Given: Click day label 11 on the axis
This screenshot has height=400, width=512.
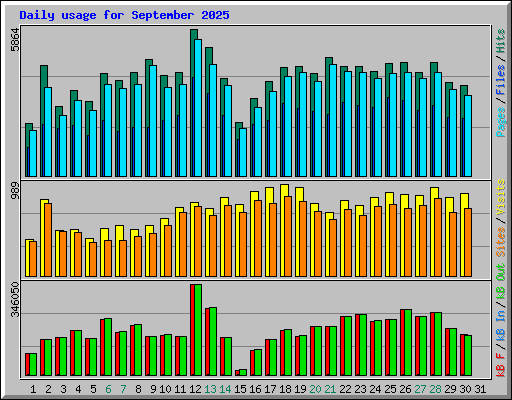Looking at the screenshot, I should coord(180,389).
